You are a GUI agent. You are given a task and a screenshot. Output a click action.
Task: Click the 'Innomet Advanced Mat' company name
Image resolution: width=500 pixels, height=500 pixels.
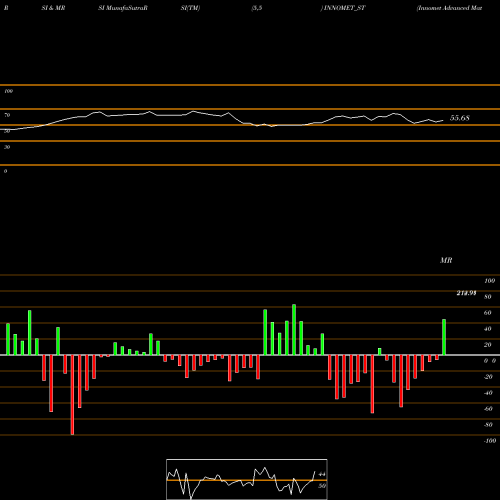tap(449, 8)
